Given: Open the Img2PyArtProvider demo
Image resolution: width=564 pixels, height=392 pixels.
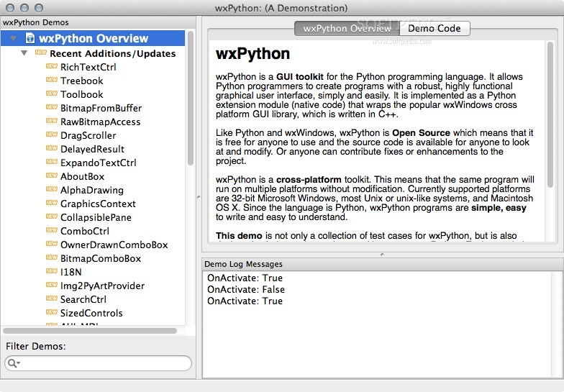Looking at the screenshot, I should tap(102, 286).
